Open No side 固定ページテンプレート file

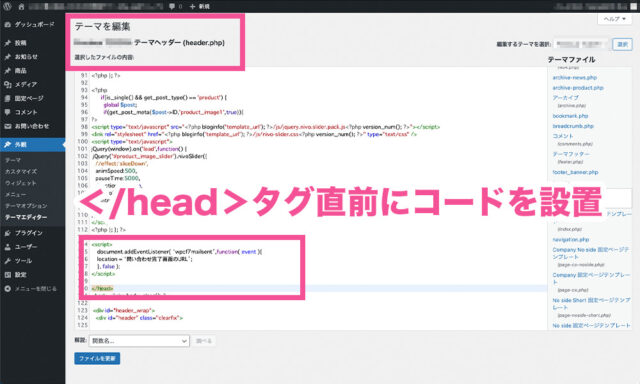[591, 326]
